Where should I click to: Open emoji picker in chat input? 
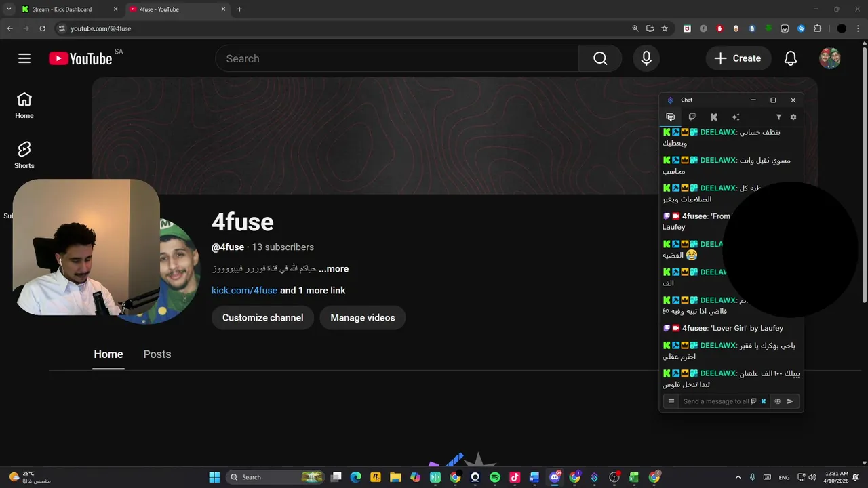pyautogui.click(x=777, y=401)
